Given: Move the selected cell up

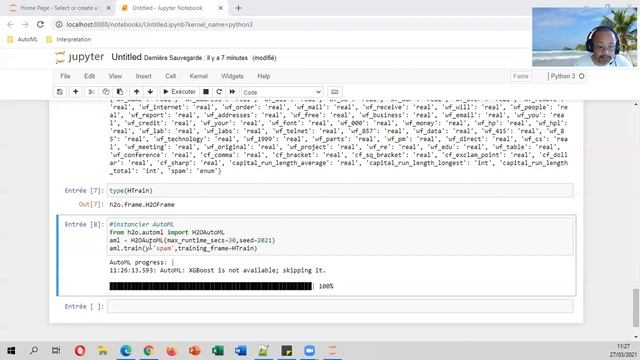Looking at the screenshot, I should click(136, 92).
